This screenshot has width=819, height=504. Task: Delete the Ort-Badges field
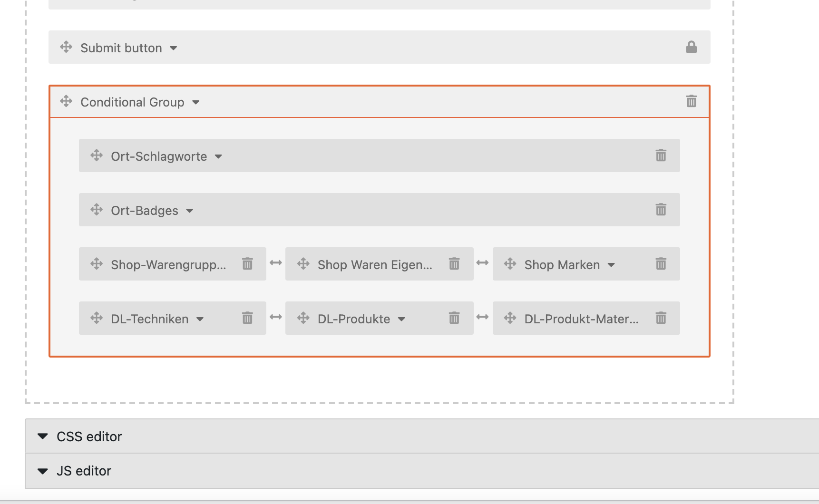[x=661, y=210]
